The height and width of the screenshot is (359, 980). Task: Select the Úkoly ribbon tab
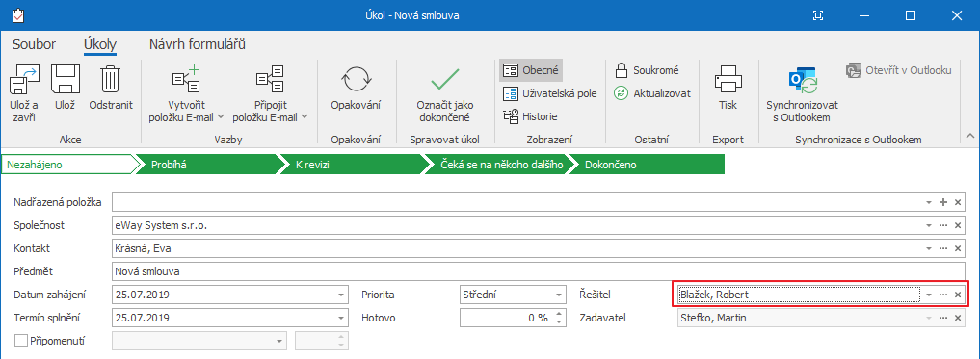click(100, 44)
